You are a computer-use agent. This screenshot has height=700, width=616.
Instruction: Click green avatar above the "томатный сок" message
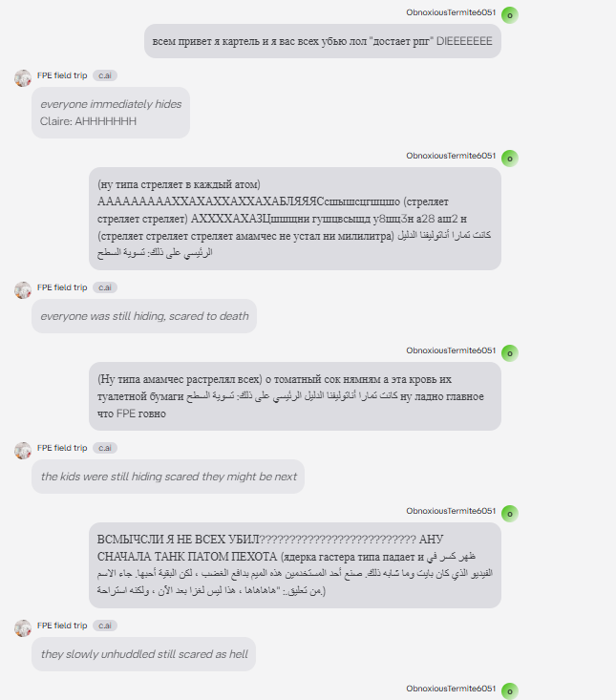(509, 353)
